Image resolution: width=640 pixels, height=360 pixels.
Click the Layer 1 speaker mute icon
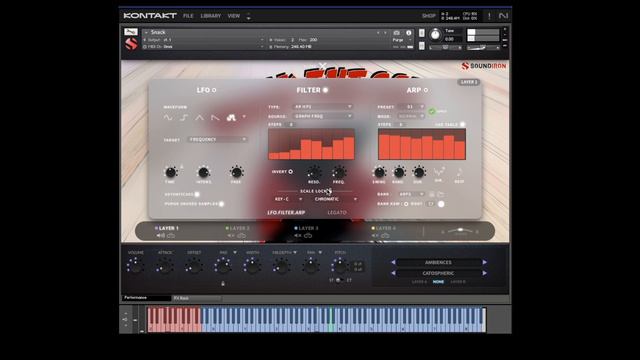click(160, 236)
